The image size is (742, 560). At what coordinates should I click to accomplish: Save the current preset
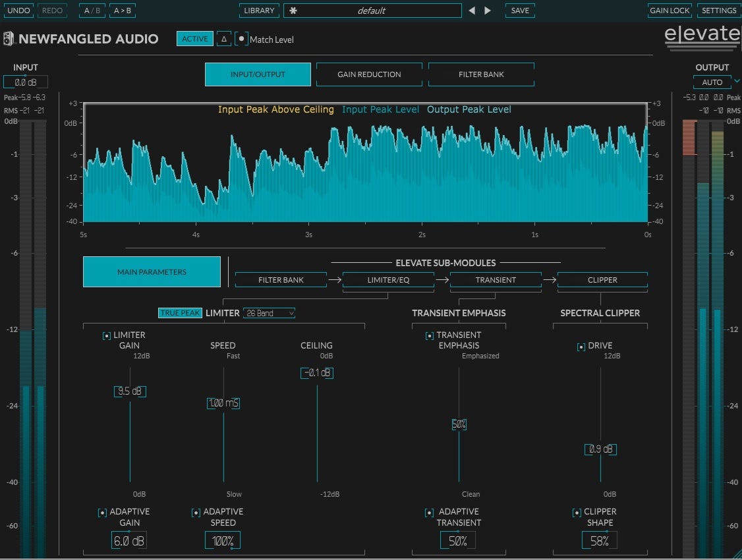coord(520,11)
